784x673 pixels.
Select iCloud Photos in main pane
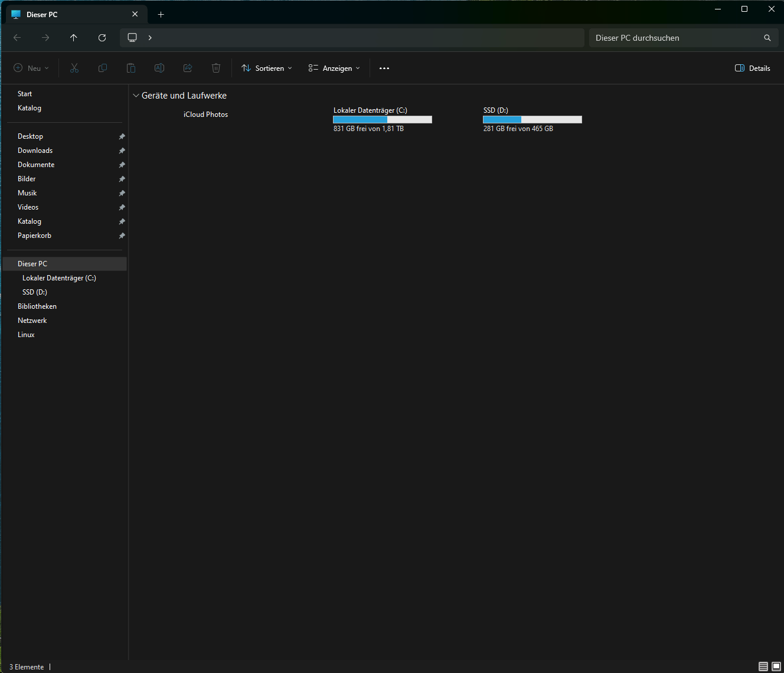point(205,115)
